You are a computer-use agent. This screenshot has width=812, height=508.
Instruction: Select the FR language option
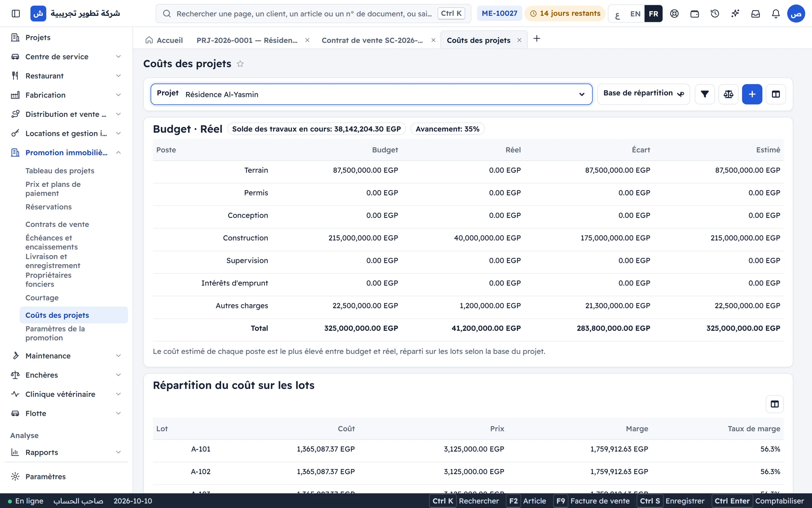click(653, 14)
